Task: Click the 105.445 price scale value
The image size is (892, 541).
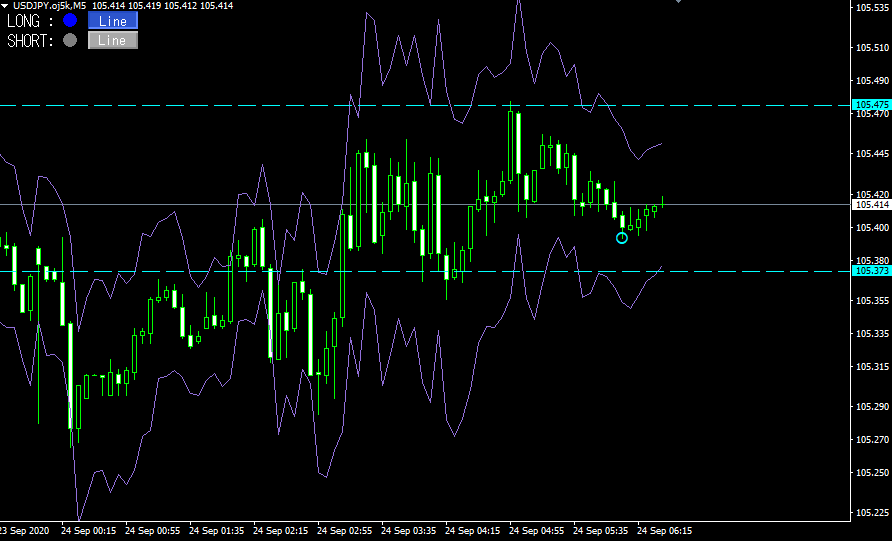Action: pyautogui.click(x=872, y=154)
